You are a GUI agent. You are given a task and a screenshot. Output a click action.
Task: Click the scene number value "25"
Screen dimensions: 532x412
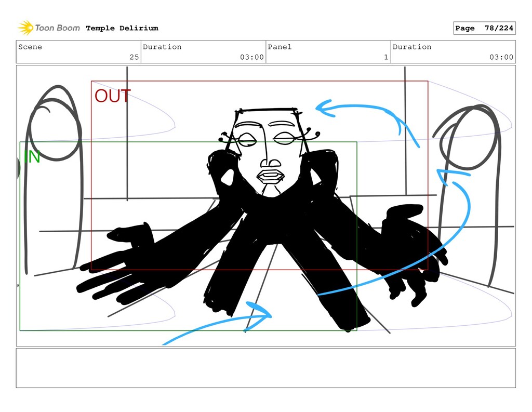134,57
